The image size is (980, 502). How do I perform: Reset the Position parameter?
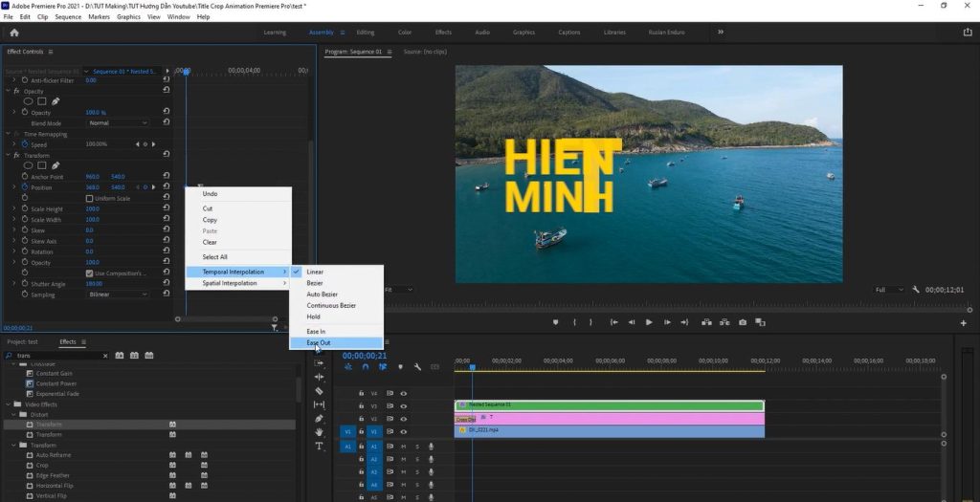(167, 186)
